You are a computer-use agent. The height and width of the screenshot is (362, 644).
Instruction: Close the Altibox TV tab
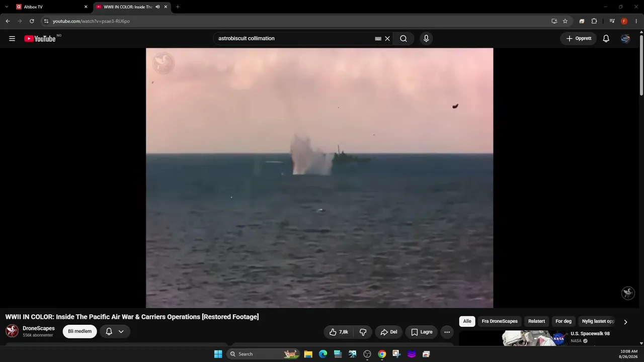86,7
